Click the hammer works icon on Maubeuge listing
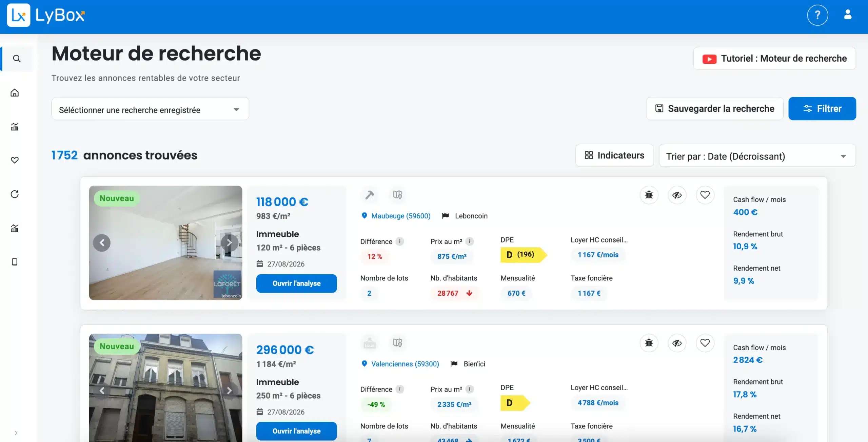 coord(370,195)
